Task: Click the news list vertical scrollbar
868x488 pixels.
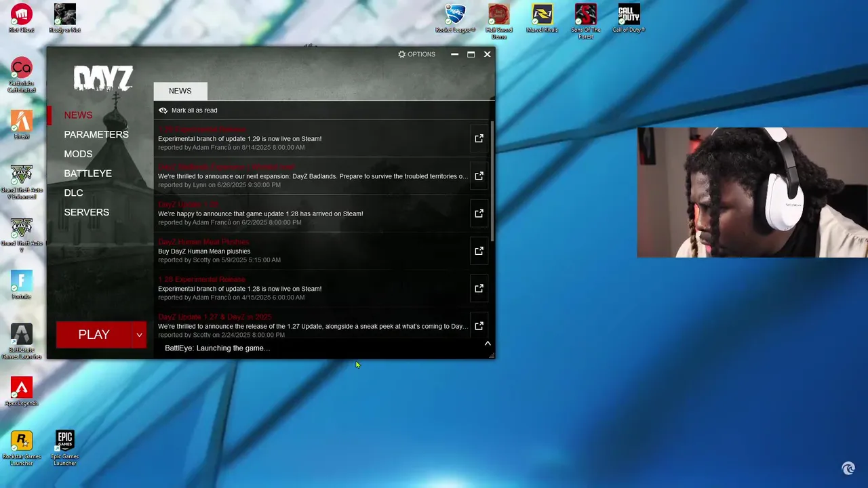Action: point(492,182)
